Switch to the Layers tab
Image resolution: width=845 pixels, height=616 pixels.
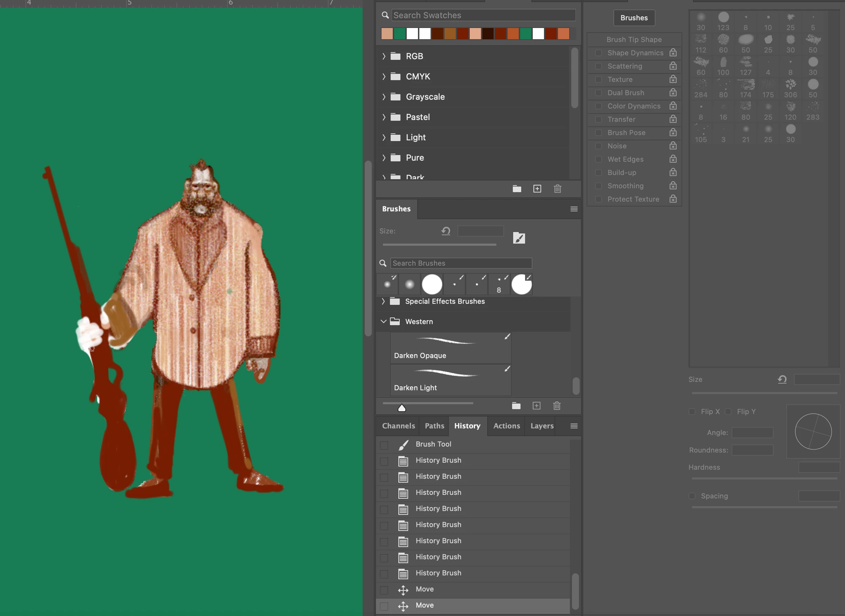tap(542, 426)
